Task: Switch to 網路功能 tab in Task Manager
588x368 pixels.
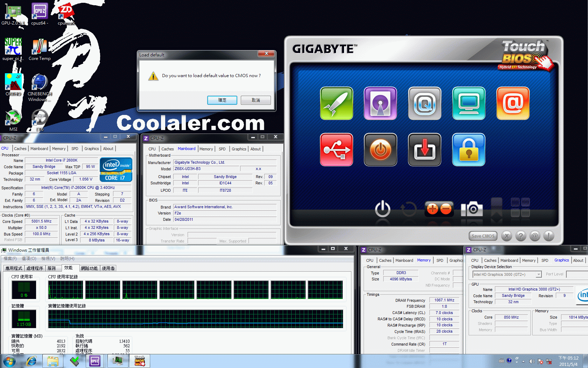Action: (89, 268)
